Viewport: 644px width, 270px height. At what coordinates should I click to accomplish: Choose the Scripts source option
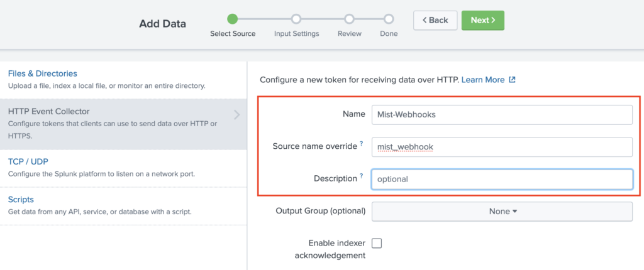[21, 200]
